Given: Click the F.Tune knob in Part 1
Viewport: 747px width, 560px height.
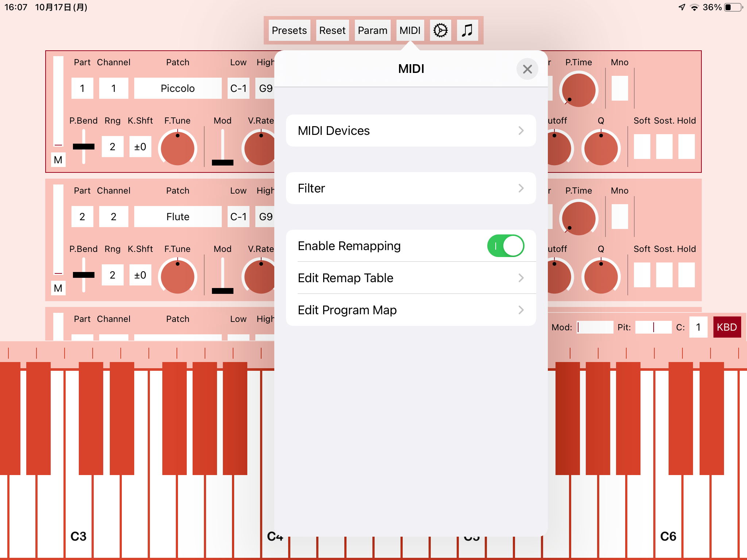Looking at the screenshot, I should point(178,148).
